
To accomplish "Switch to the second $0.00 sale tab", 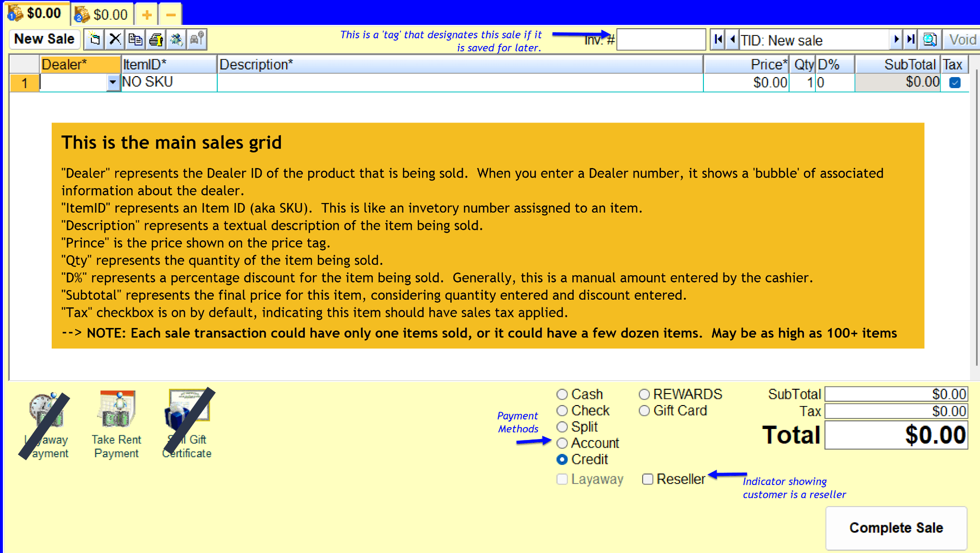I will tap(102, 15).
